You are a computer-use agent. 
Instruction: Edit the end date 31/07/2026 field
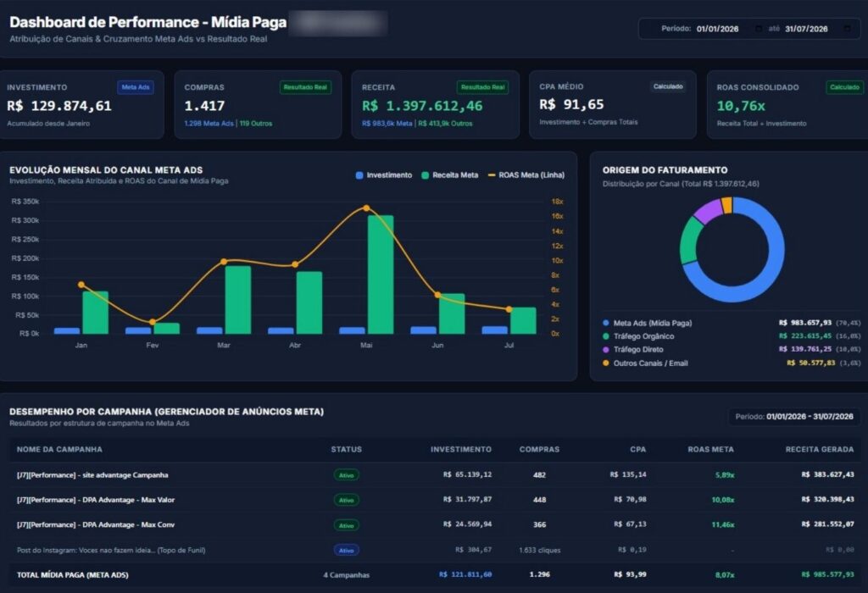[806, 29]
